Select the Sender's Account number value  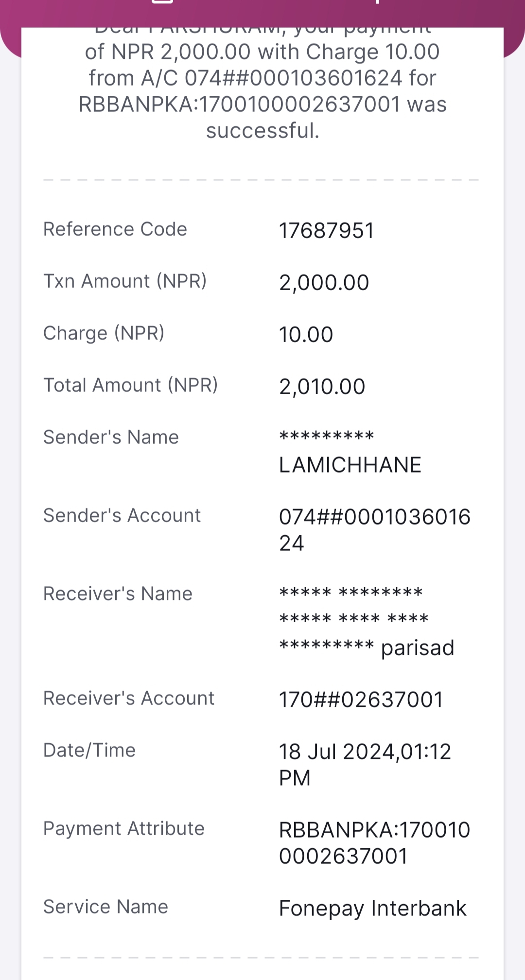tap(375, 530)
